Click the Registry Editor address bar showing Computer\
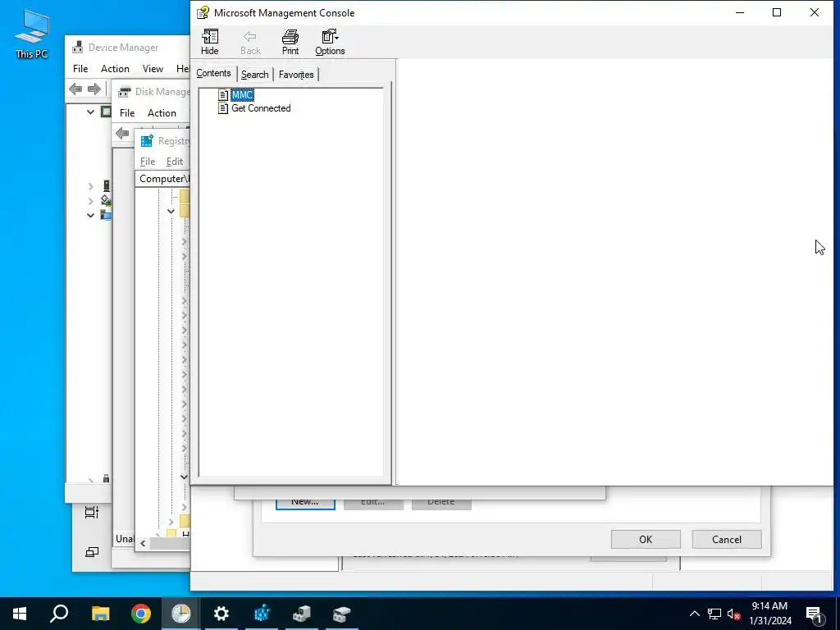Viewport: 840px width, 630px height. [x=163, y=178]
